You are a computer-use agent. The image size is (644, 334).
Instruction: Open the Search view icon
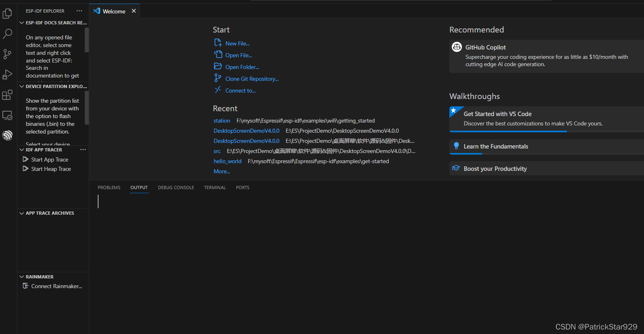point(7,34)
